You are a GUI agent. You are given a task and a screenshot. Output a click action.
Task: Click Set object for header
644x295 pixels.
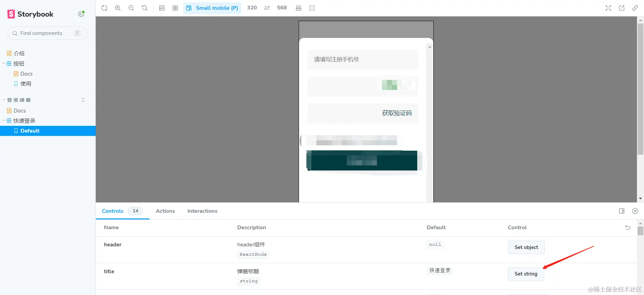[526, 247]
